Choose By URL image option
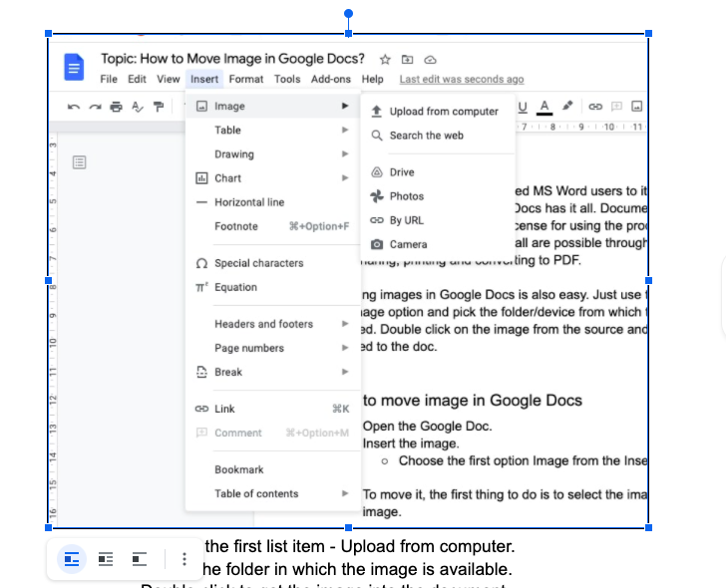 tap(438, 220)
